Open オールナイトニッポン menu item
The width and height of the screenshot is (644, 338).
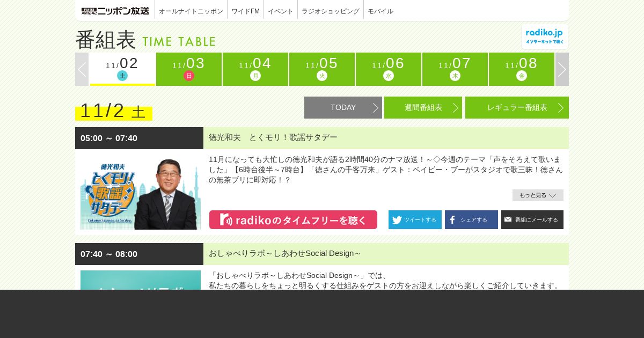pos(191,11)
